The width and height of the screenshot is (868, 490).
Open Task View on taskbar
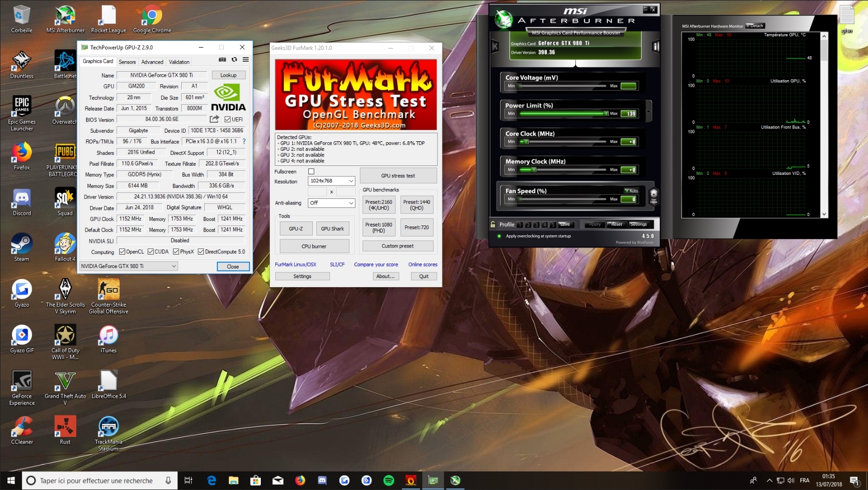tap(188, 480)
